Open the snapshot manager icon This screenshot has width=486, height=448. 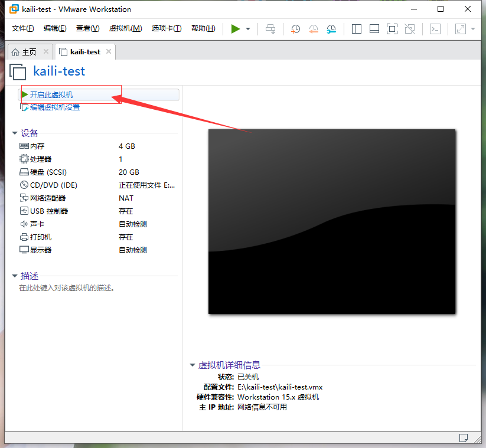click(x=331, y=28)
